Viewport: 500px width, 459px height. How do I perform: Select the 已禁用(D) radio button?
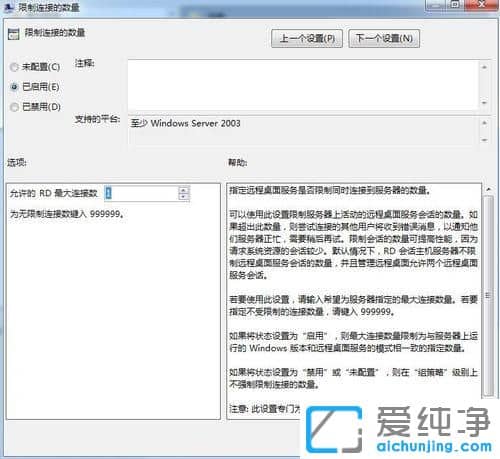coord(14,107)
